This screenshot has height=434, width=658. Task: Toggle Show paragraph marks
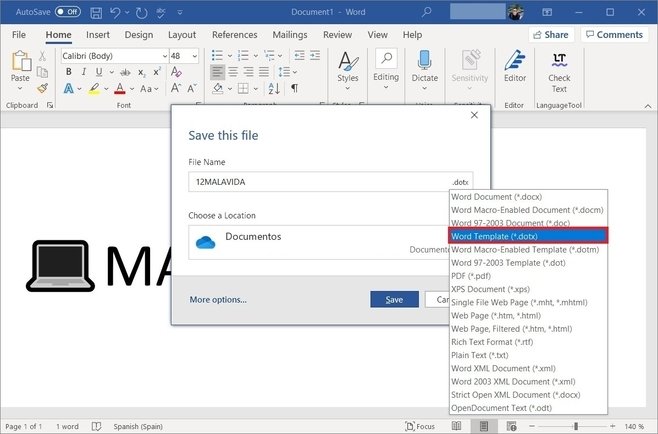coord(295,89)
